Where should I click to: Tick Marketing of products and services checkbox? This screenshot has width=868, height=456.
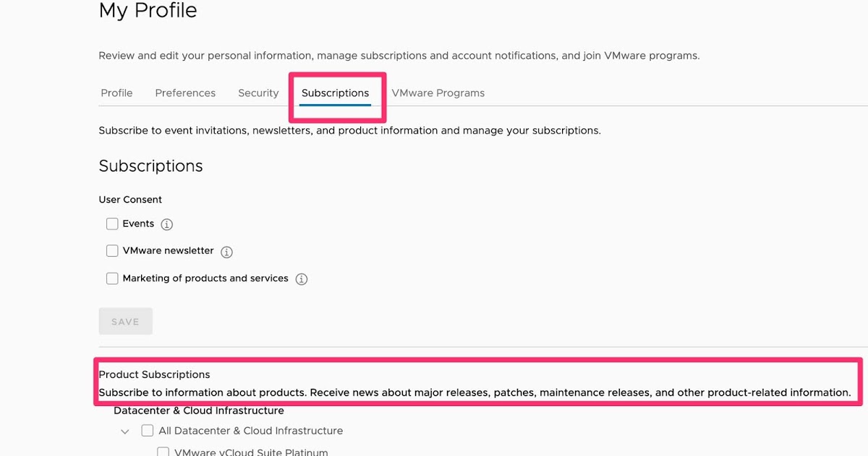(112, 279)
